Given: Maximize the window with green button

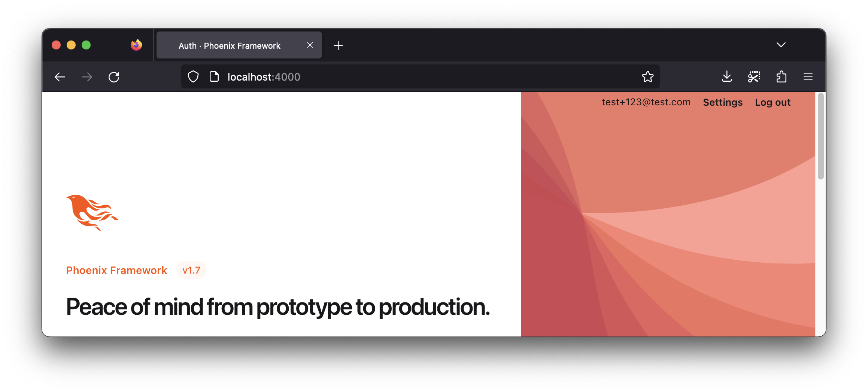Looking at the screenshot, I should tap(86, 45).
